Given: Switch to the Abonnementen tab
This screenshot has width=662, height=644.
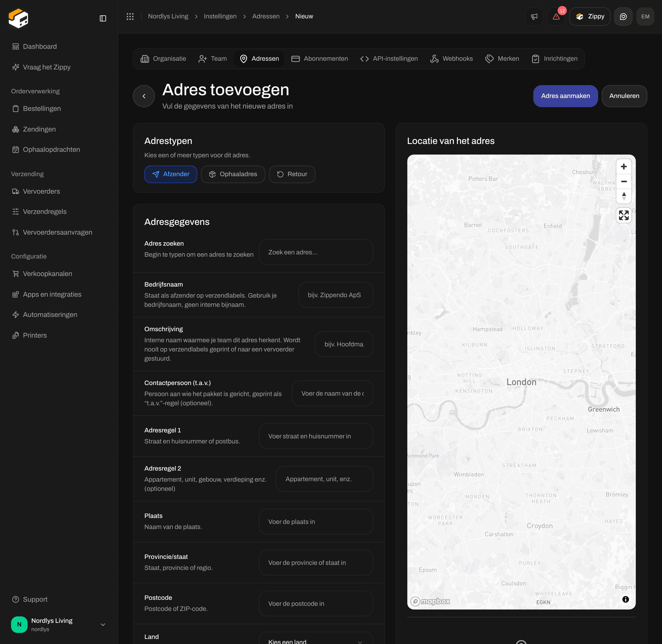Looking at the screenshot, I should click(x=320, y=59).
